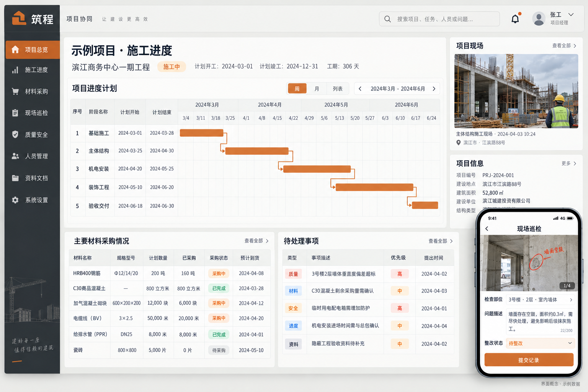Go to next Gantt date range
This screenshot has height=392, width=588.
[x=434, y=88]
